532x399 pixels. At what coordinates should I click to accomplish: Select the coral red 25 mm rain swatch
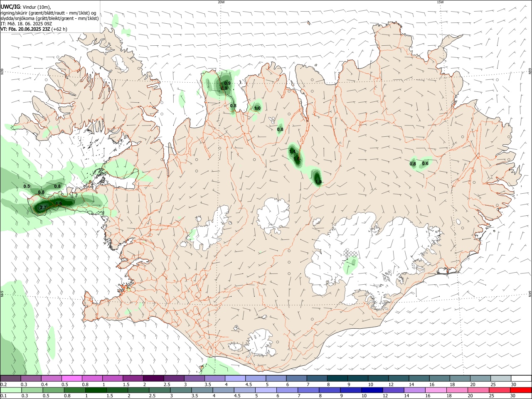500,390
